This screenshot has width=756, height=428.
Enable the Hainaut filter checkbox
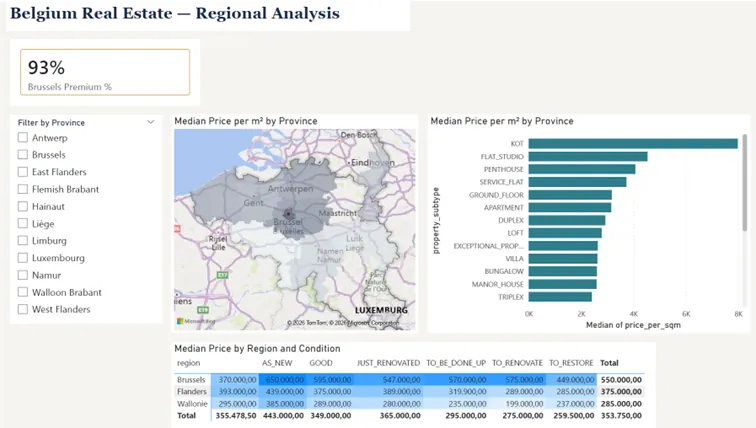point(23,206)
